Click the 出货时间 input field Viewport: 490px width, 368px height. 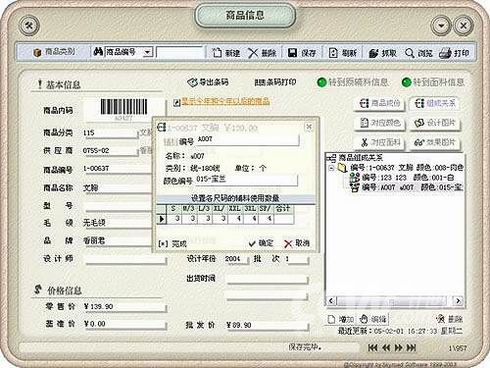tap(267, 279)
